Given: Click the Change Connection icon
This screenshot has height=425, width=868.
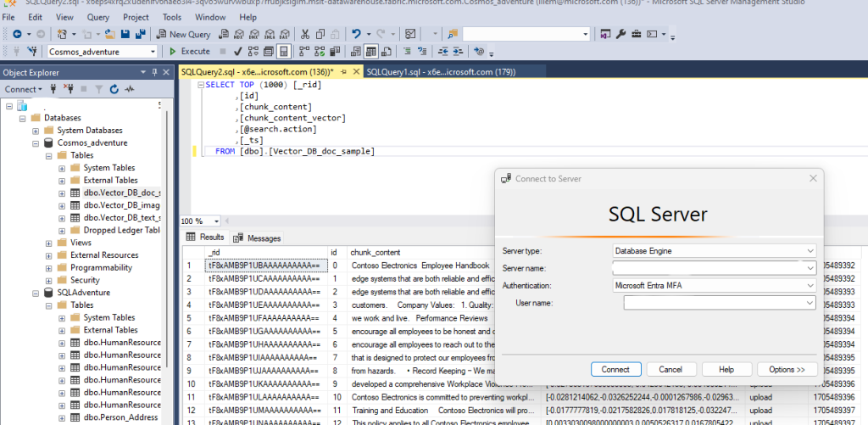Looking at the screenshot, I should tap(32, 52).
